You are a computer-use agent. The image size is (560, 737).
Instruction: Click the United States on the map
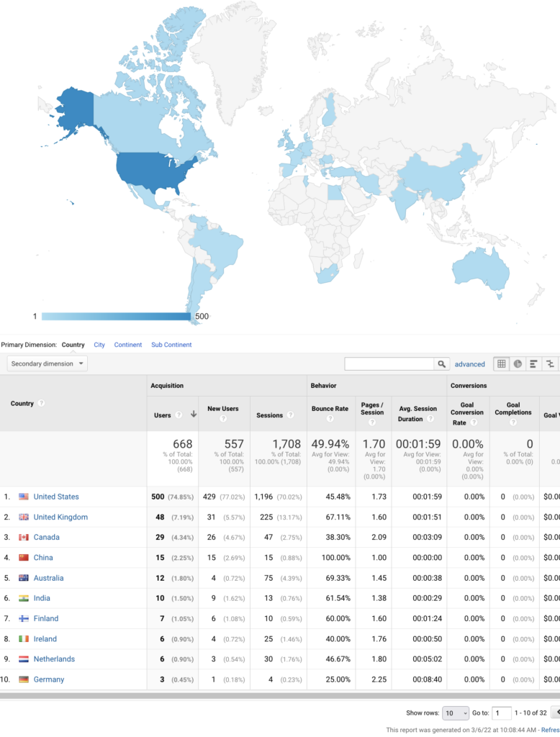[x=150, y=171]
